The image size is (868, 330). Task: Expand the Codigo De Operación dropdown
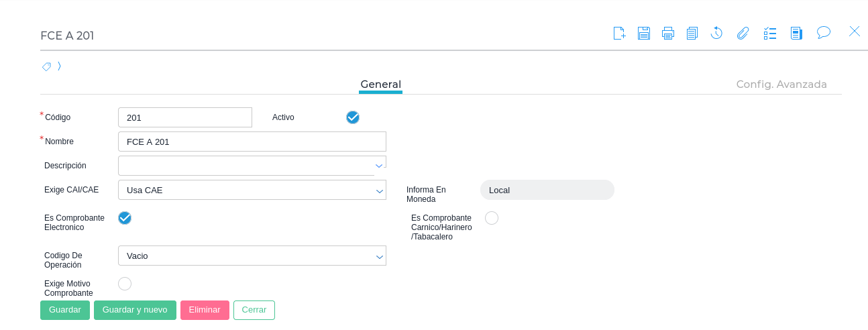(x=379, y=256)
